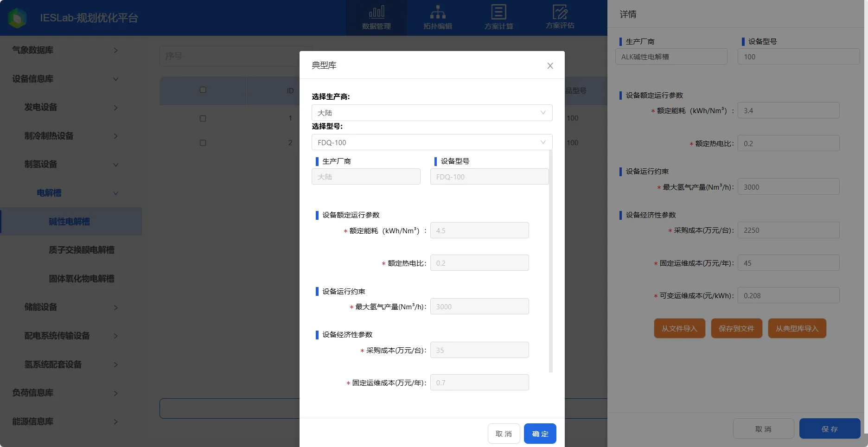
Task: Click the 序号 search input field
Action: click(x=230, y=56)
